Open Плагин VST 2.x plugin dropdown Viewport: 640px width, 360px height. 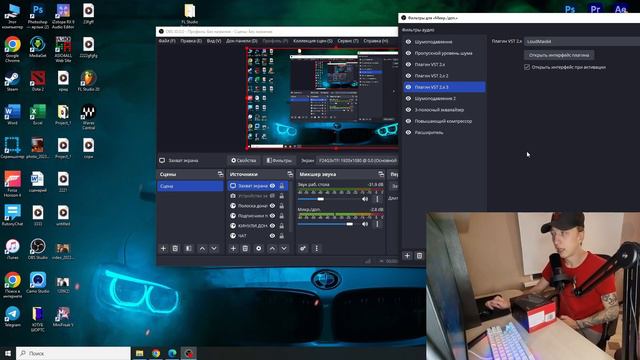tap(582, 41)
